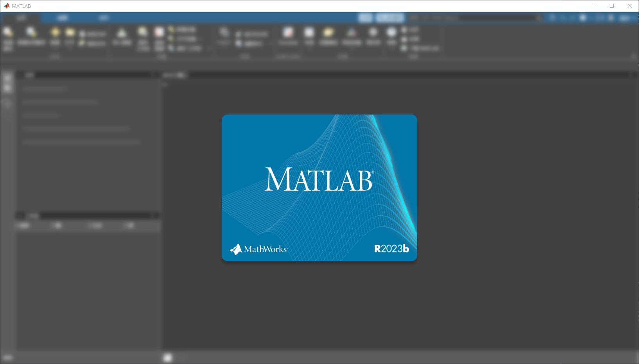Click the MATLAB R2023b splash screen image
This screenshot has width=639, height=364.
[319, 188]
